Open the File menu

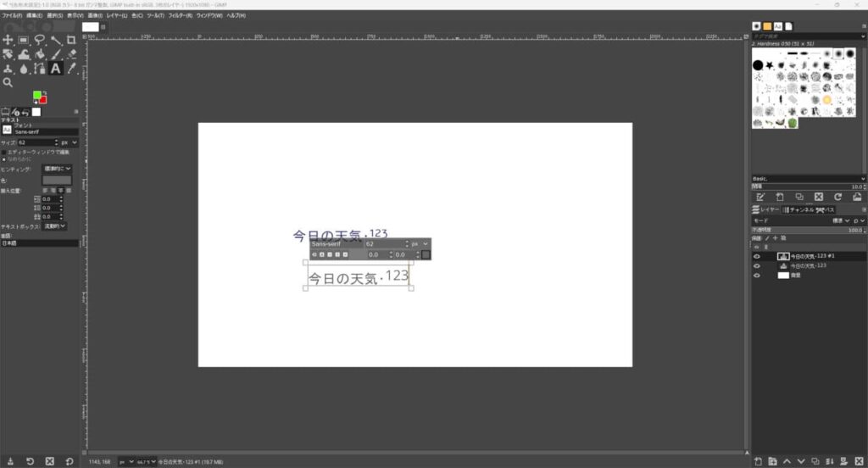point(12,15)
